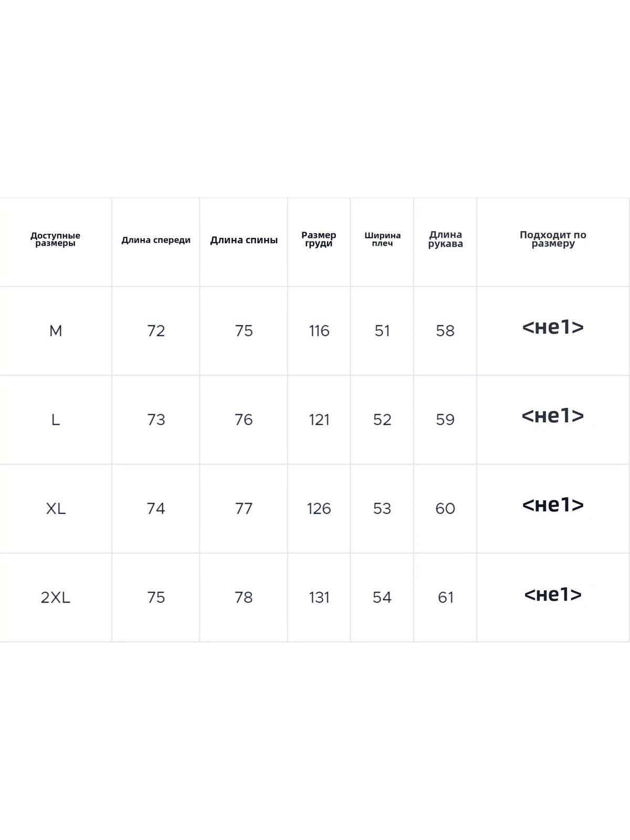Click the Подходит по размеру header
Screen dimensions: 630x840
(553, 239)
